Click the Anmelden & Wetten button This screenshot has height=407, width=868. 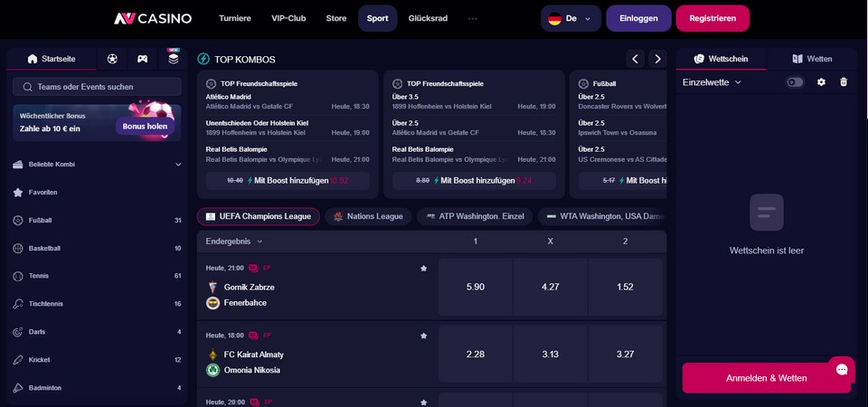766,378
